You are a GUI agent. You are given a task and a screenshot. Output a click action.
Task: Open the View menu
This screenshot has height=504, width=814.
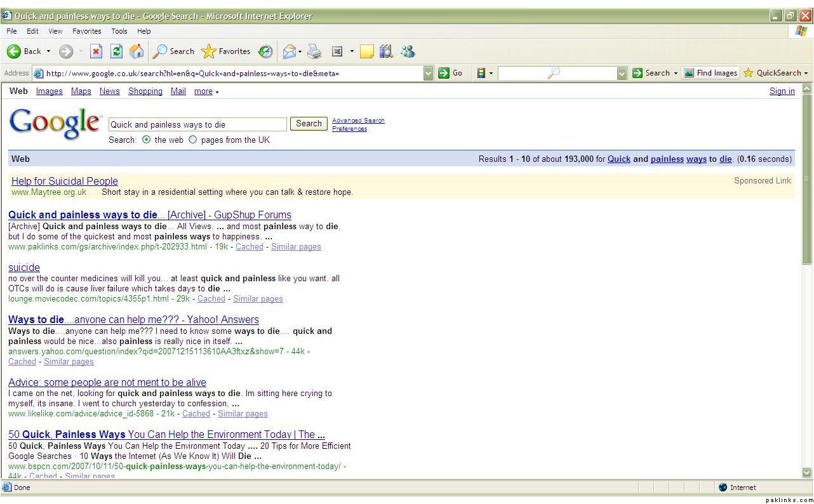[x=55, y=31]
